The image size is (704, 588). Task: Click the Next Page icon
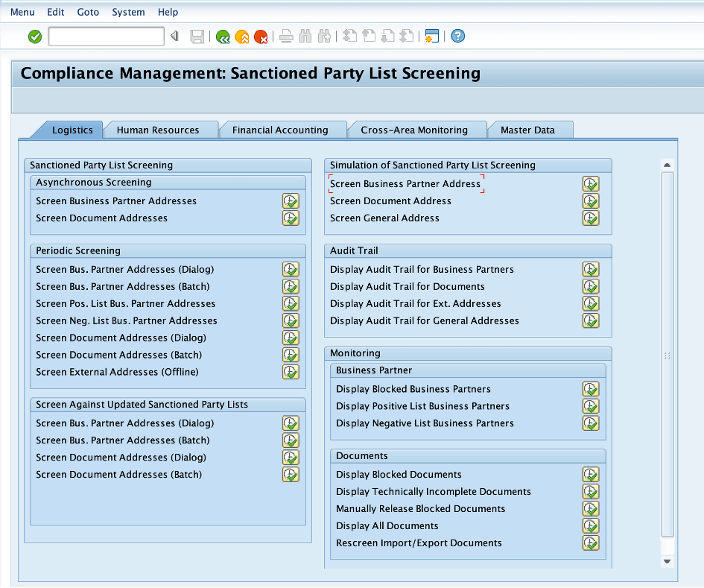coord(387,37)
